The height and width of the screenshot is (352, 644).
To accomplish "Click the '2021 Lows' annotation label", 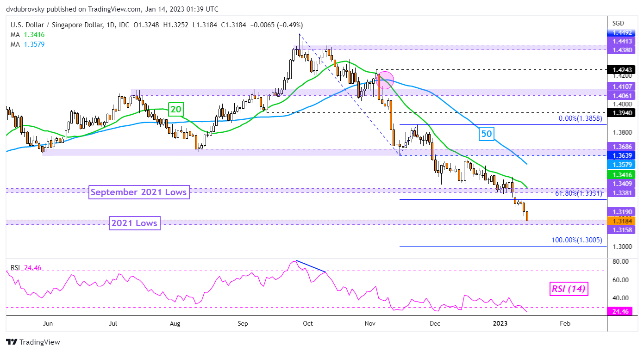I will (134, 223).
